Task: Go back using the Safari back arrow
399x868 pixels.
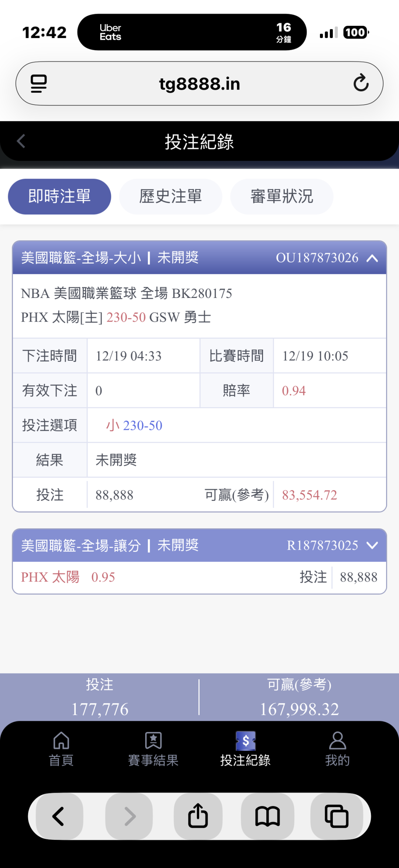Action: (59, 816)
